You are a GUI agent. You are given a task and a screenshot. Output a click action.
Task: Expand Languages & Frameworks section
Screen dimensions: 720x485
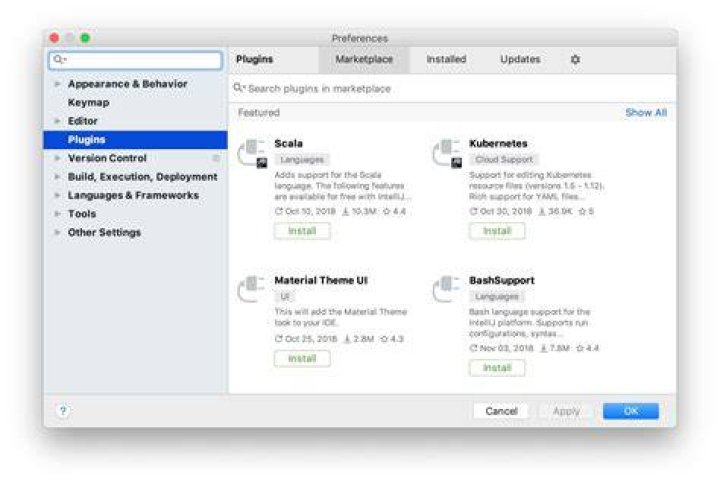click(x=57, y=195)
